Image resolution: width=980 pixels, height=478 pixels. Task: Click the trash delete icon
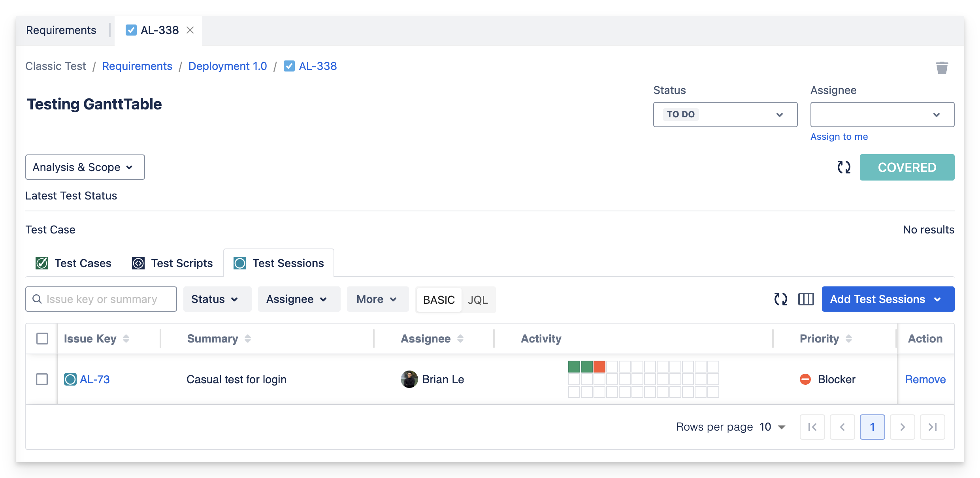[942, 68]
